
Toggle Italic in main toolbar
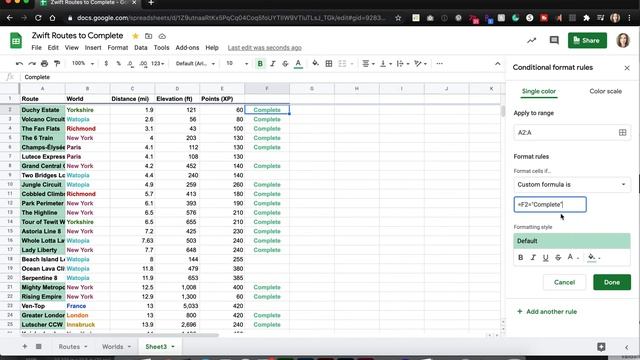point(273,64)
